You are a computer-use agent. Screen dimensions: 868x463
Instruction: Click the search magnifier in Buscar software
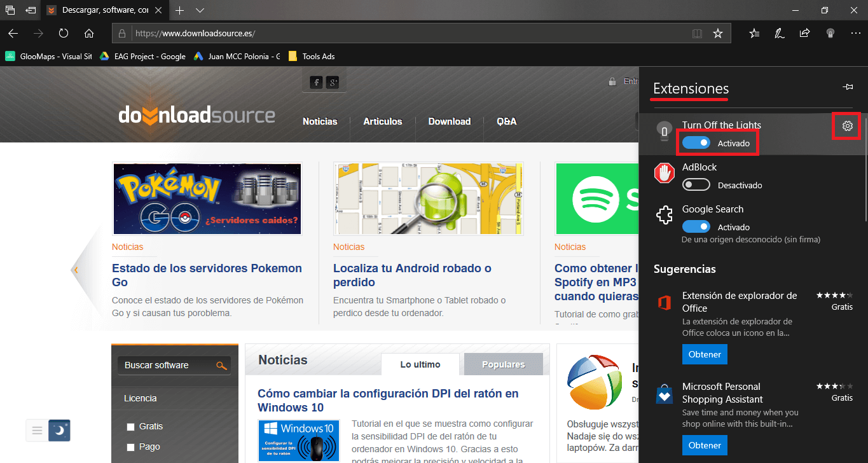pos(221,366)
